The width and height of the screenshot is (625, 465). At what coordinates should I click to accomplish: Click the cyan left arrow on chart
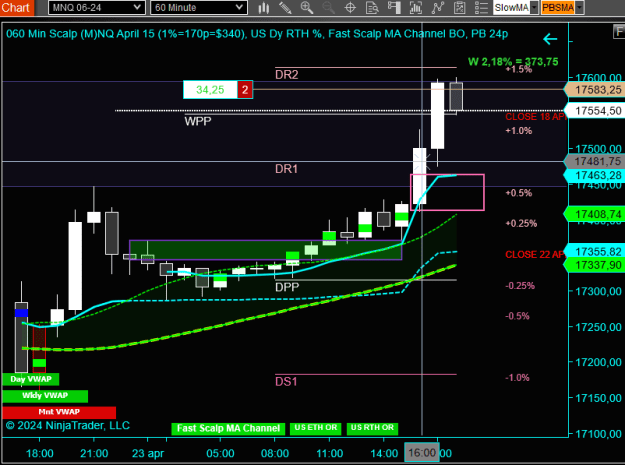[550, 39]
